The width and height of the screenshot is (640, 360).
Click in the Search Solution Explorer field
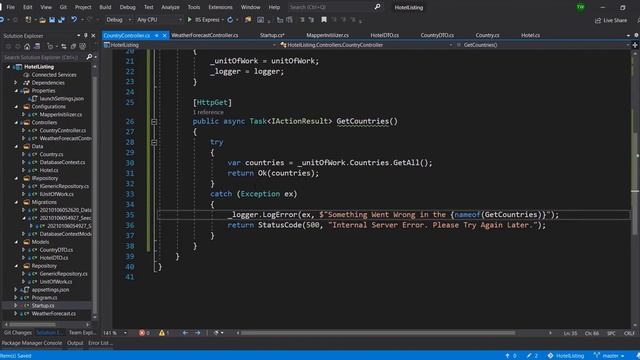coord(43,57)
